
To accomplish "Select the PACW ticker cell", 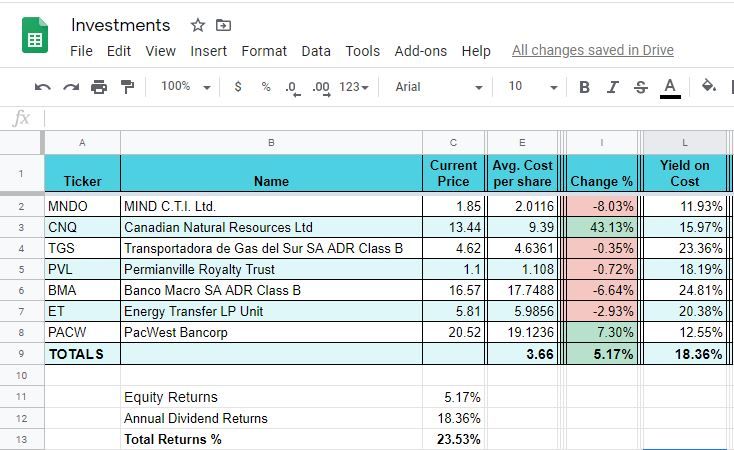I will pos(82,332).
